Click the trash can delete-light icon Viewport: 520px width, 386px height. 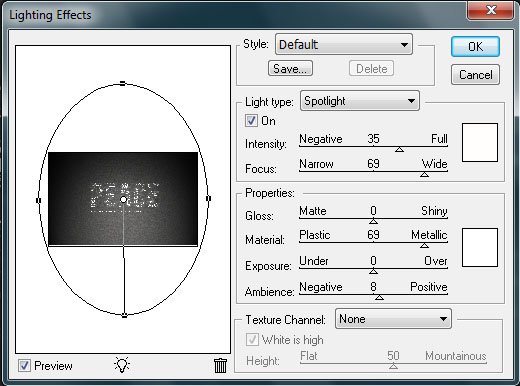[220, 365]
